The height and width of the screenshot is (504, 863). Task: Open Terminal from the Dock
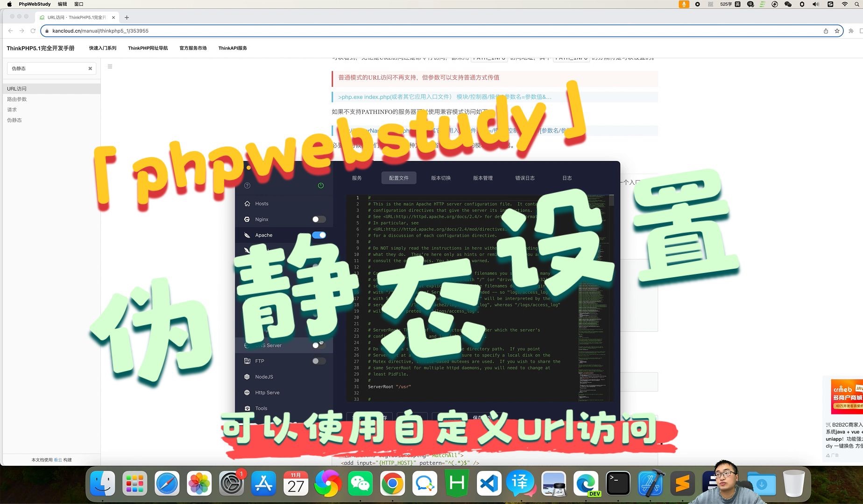click(x=618, y=483)
